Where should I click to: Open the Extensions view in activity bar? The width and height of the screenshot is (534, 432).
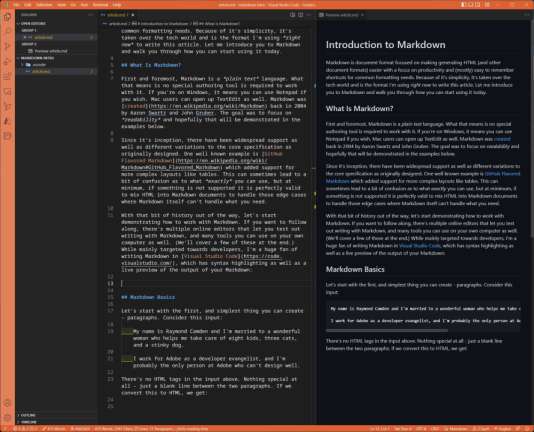[7, 76]
